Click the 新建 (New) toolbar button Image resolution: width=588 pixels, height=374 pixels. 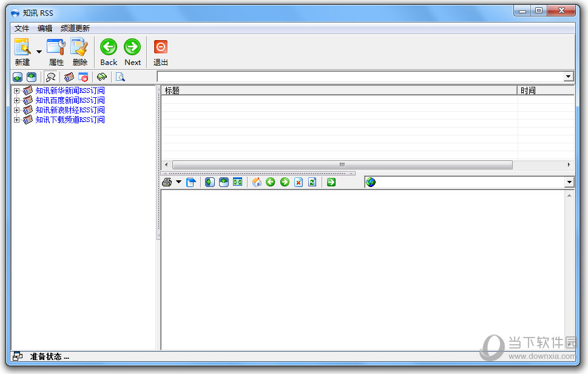click(x=22, y=52)
